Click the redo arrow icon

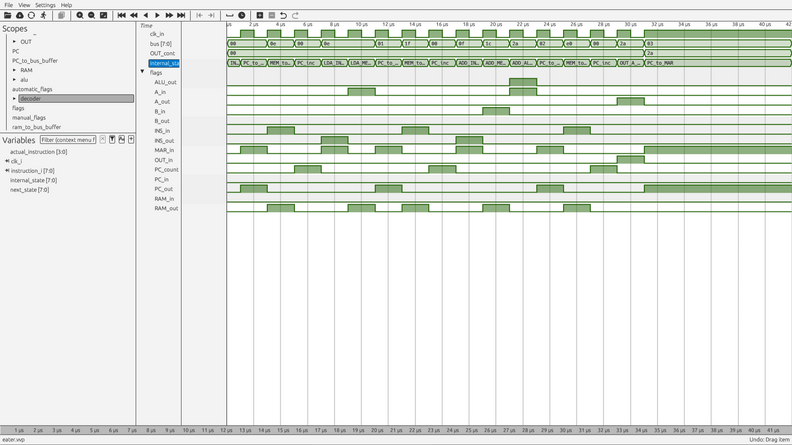(295, 15)
